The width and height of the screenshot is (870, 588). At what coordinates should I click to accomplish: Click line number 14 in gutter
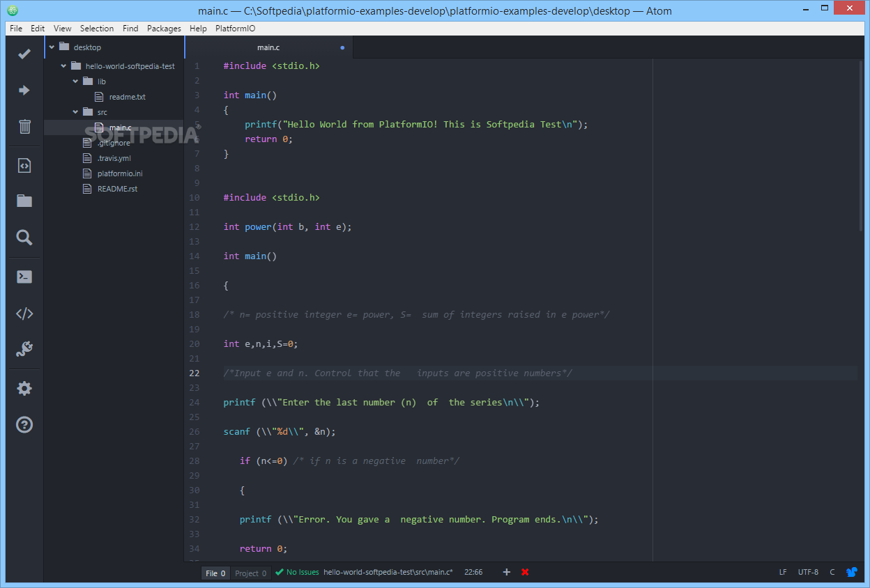[194, 256]
